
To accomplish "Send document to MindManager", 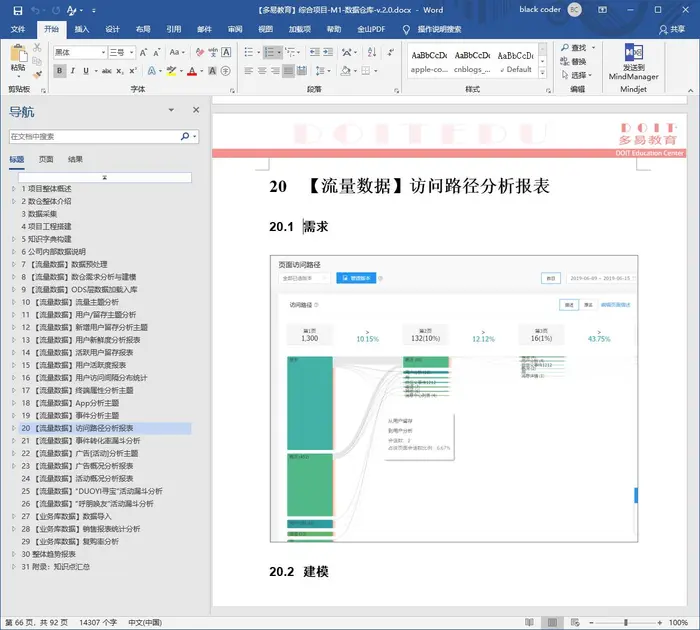I will pyautogui.click(x=633, y=63).
